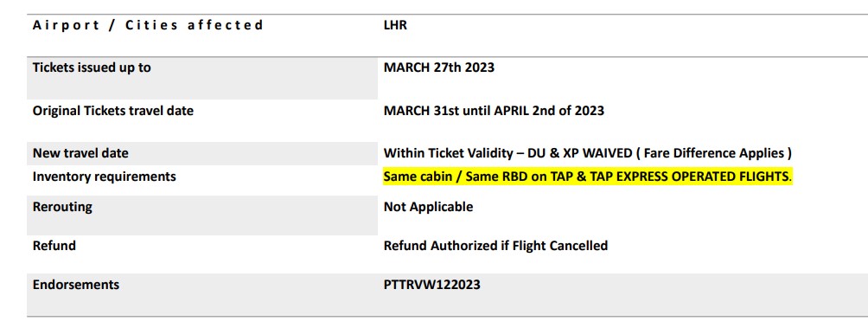Click the 'Rerouting' row label
This screenshot has height=328, width=868.
pos(62,207)
